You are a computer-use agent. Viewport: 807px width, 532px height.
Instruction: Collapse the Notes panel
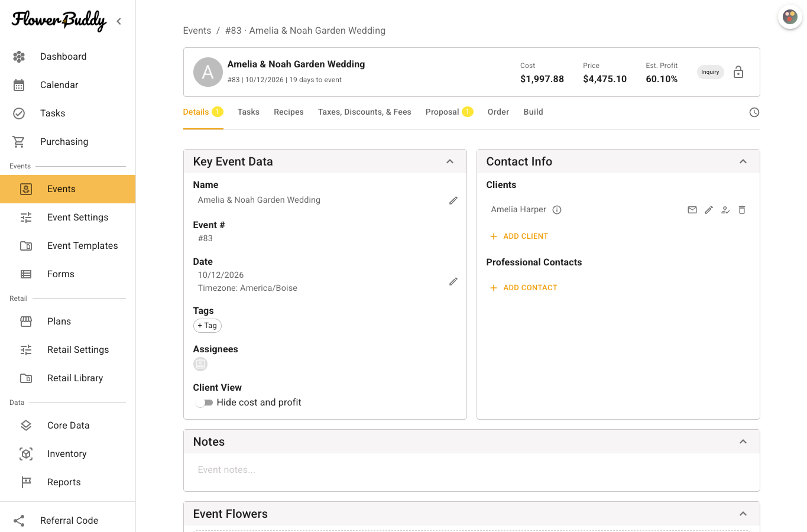(x=743, y=442)
